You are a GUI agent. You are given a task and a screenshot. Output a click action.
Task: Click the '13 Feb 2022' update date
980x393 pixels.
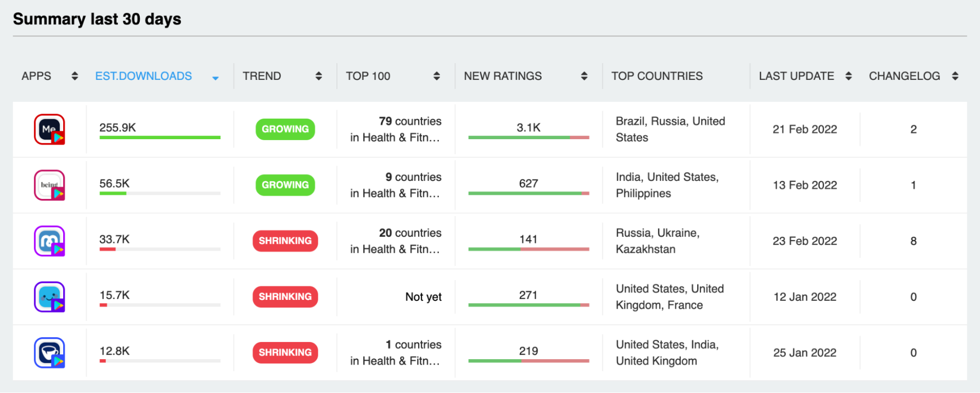tap(805, 185)
